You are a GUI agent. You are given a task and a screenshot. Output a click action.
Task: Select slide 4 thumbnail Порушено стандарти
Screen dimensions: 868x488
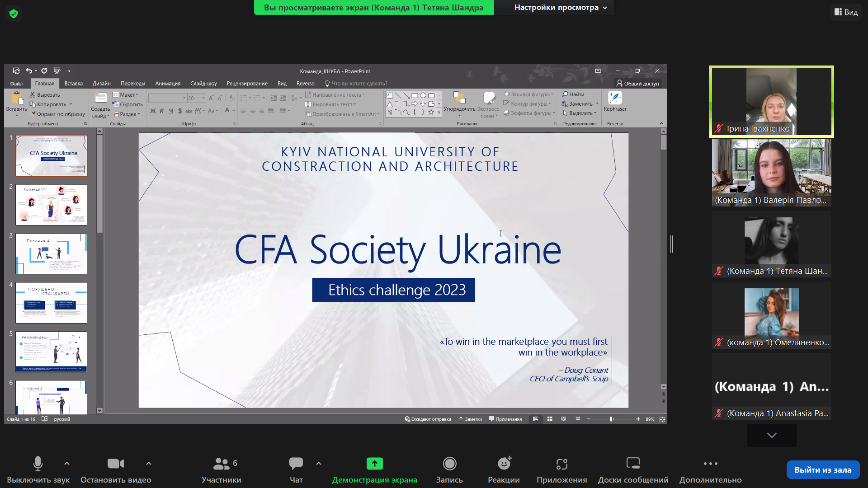[x=51, y=303]
